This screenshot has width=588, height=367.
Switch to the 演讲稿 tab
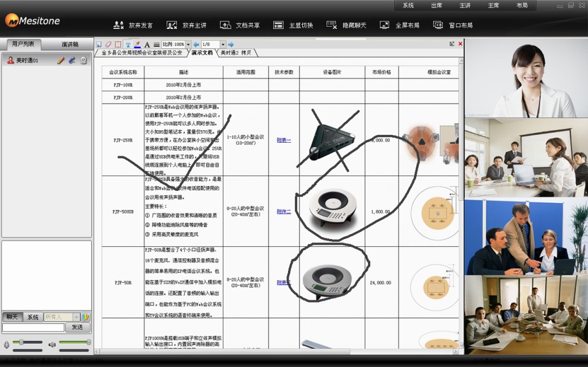70,44
